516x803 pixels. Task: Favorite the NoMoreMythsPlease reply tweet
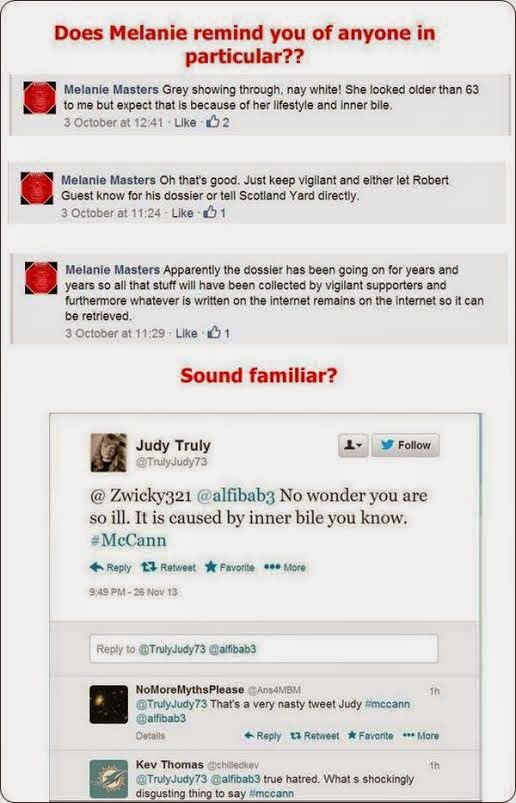371,735
